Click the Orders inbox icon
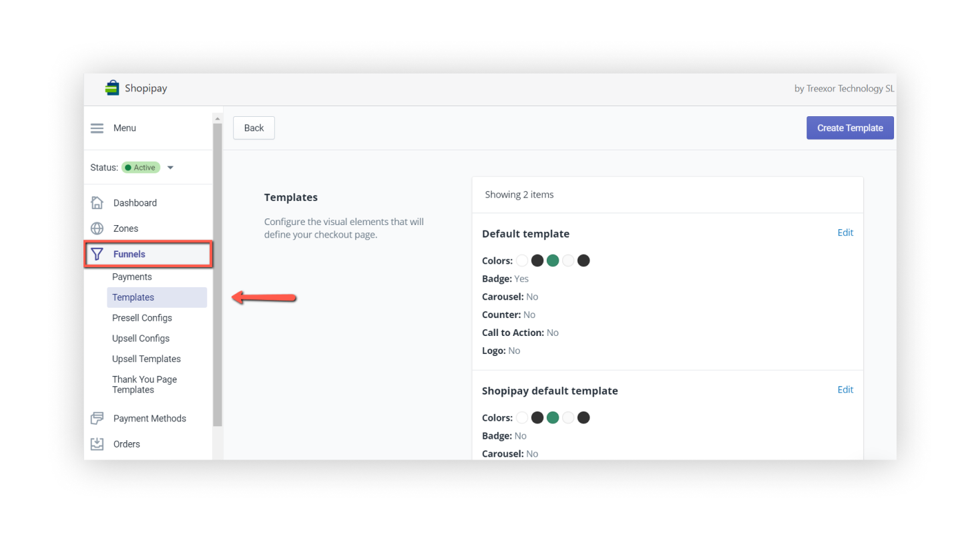This screenshot has width=980, height=533. pos(97,443)
